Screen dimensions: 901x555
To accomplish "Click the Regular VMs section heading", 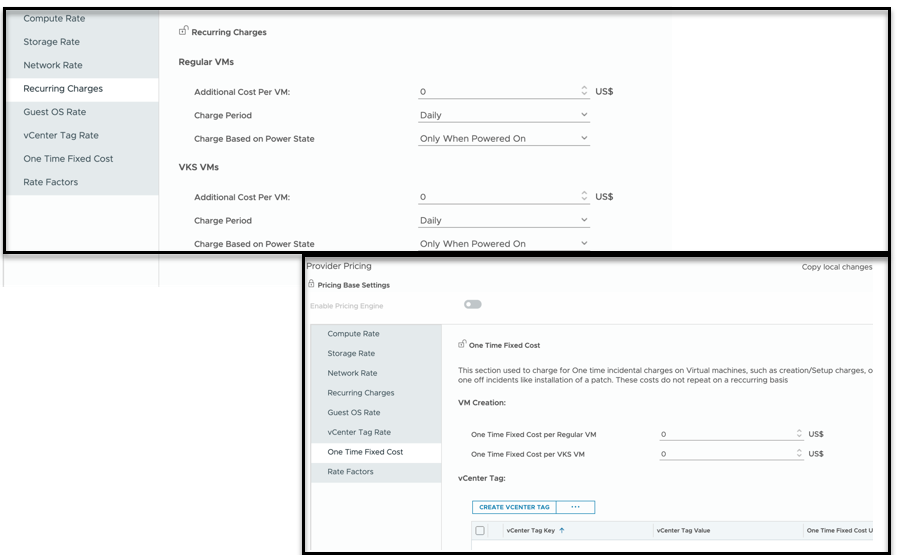I will pyautogui.click(x=206, y=61).
